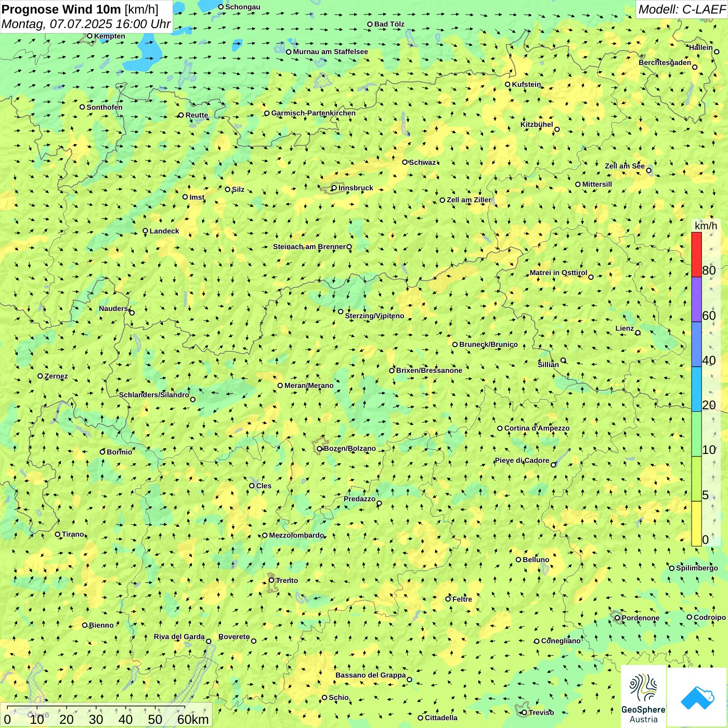Click the 'Schio' label
The height and width of the screenshot is (728, 728).
click(339, 697)
